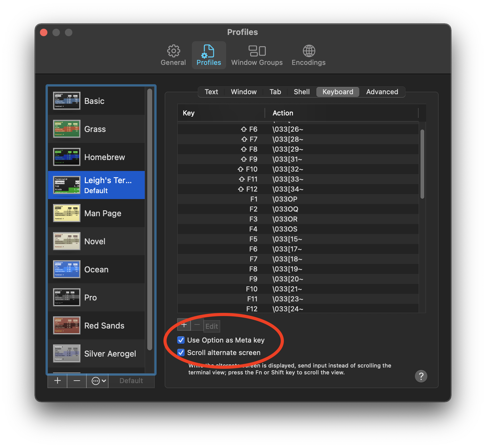Open the General preferences pane

pyautogui.click(x=173, y=55)
